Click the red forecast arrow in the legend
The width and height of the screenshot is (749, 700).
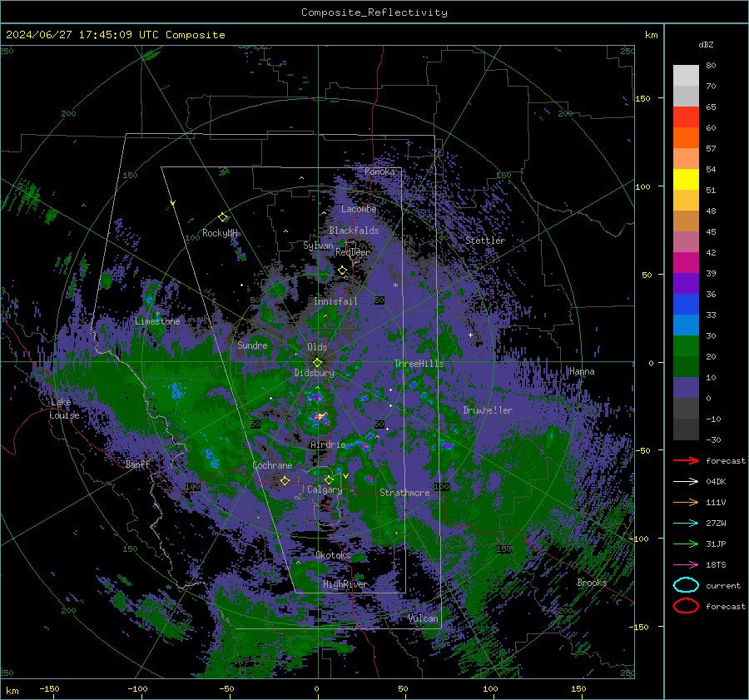[x=686, y=460]
